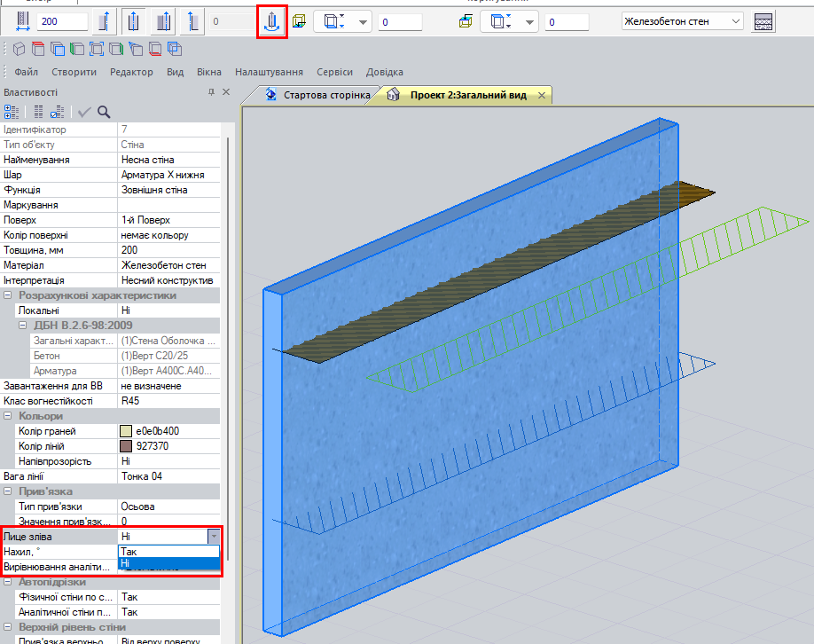Click the wall thickness icon beside 200
The width and height of the screenshot is (814, 644).
pyautogui.click(x=23, y=21)
